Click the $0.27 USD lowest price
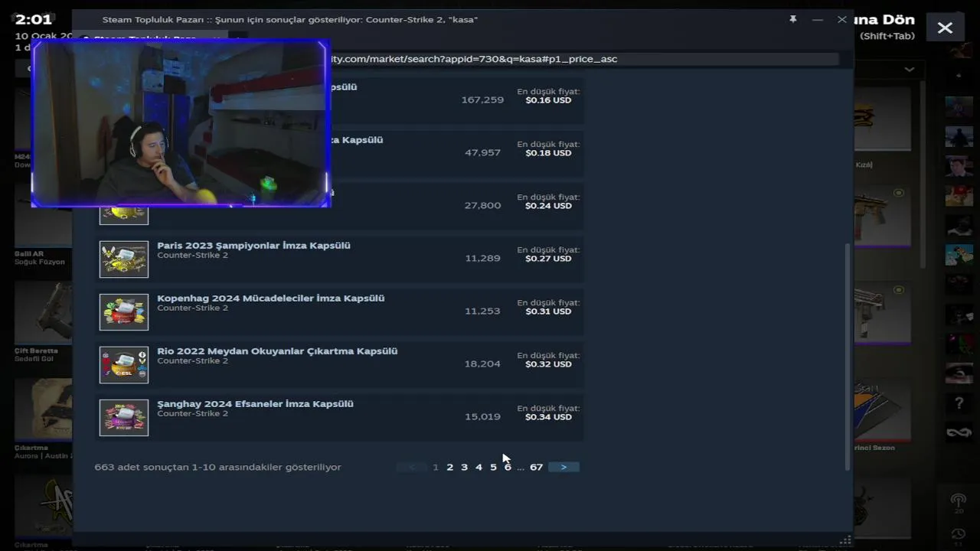This screenshot has height=551, width=980. [x=548, y=259]
